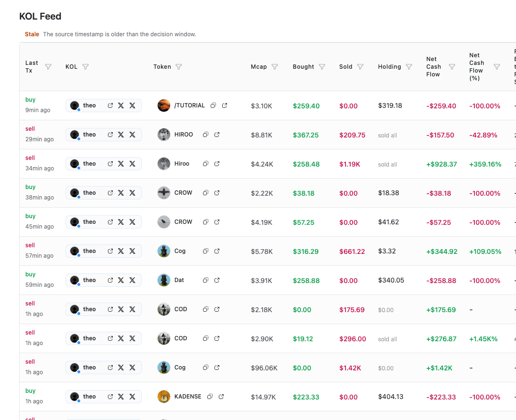Open the Last Tx column filter

pyautogui.click(x=48, y=67)
